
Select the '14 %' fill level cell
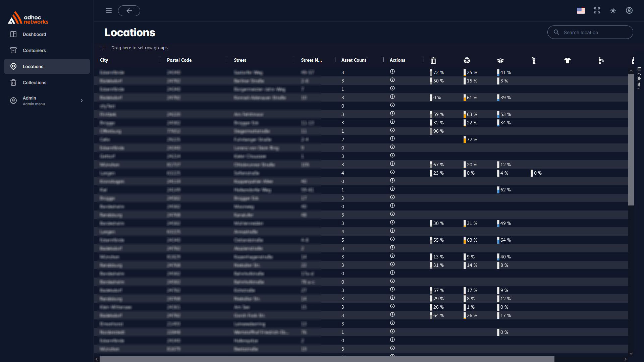point(471,265)
